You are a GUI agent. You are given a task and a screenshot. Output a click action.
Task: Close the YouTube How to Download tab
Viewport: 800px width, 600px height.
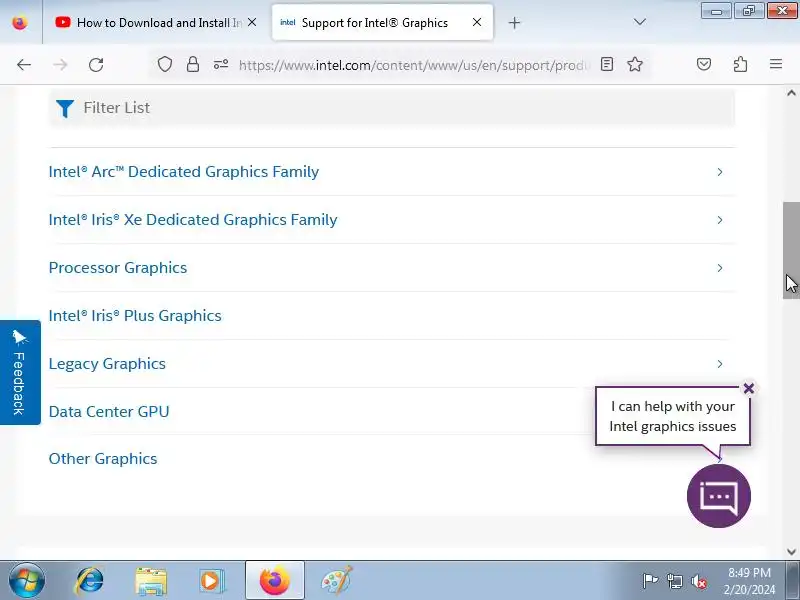click(x=252, y=22)
